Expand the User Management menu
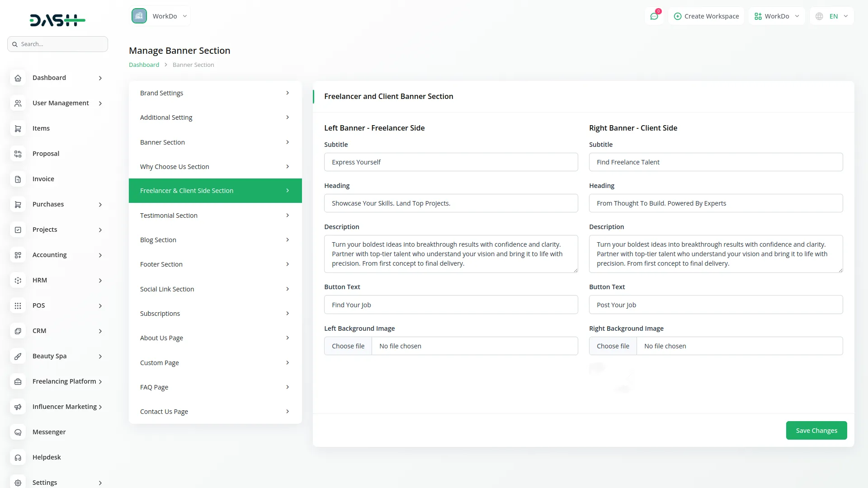 point(60,103)
